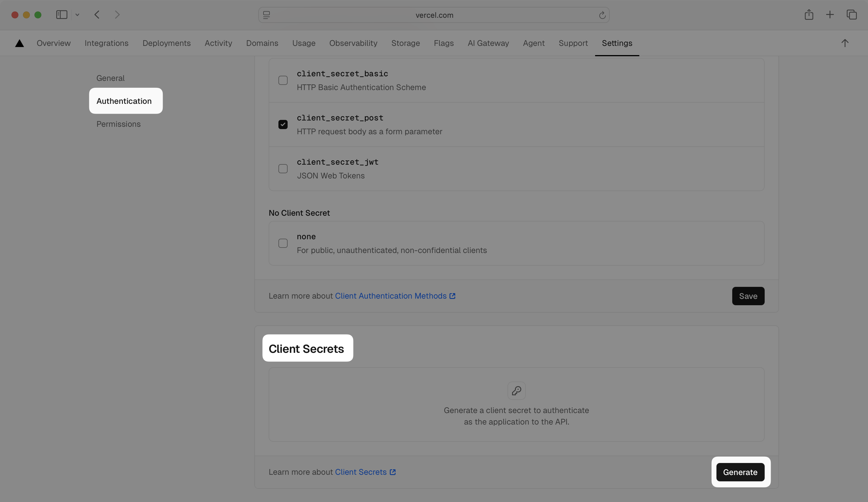868x502 pixels.
Task: Enable the client_secret_basic checkbox
Action: tap(283, 80)
